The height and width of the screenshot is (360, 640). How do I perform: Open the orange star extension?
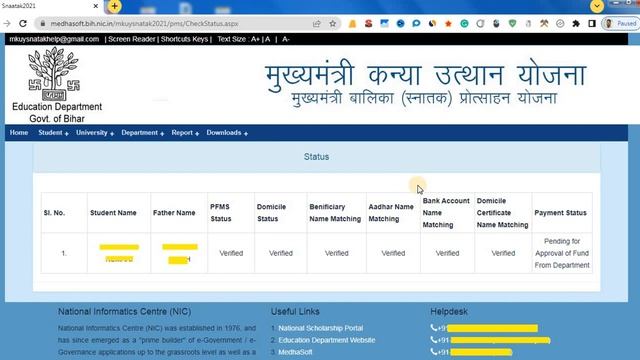coord(448,24)
